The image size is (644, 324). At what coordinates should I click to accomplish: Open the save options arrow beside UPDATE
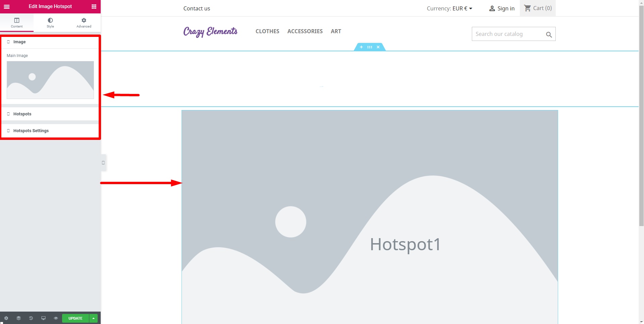(94, 318)
